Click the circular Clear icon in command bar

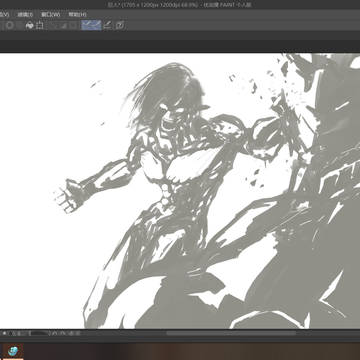click(10, 25)
